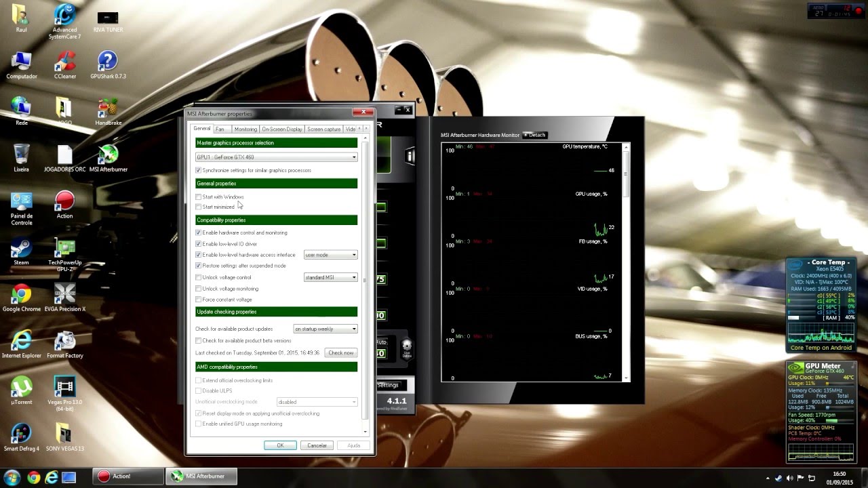This screenshot has width=868, height=488.
Task: Open Internet Explorer desktop shortcut
Action: coord(21,344)
